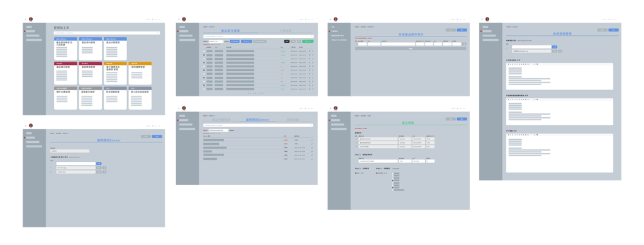The image size is (644, 245).
Task: Click the logo on the 新增產品庫存資料 screen
Action: point(336,20)
